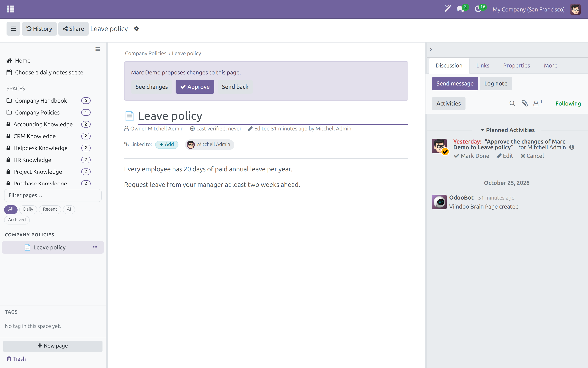Click the Filter pages input field

(x=53, y=195)
